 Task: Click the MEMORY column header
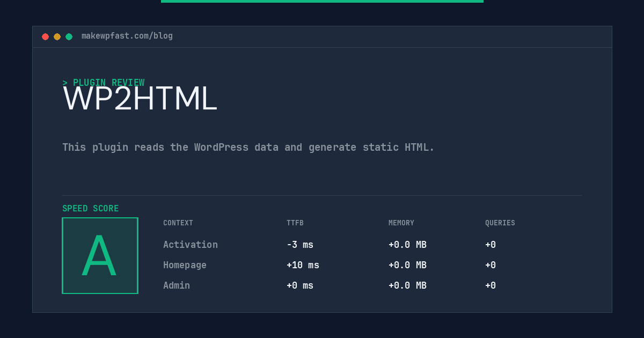(x=401, y=223)
